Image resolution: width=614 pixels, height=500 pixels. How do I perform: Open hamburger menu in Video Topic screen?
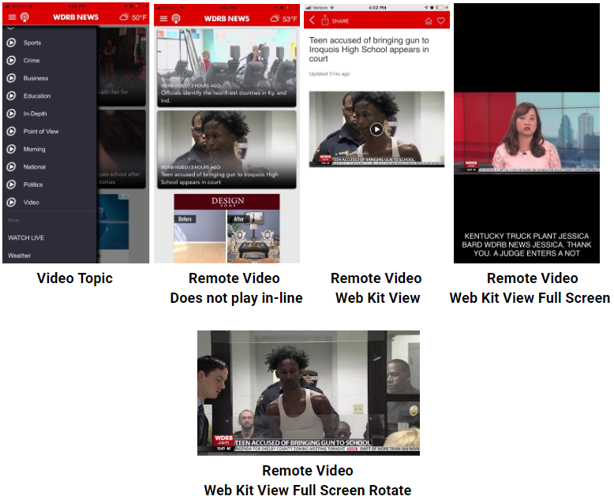(x=12, y=17)
